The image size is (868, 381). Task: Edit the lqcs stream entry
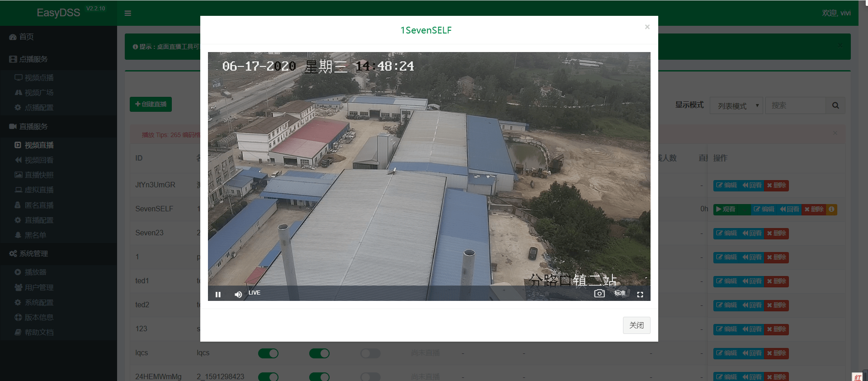point(727,353)
